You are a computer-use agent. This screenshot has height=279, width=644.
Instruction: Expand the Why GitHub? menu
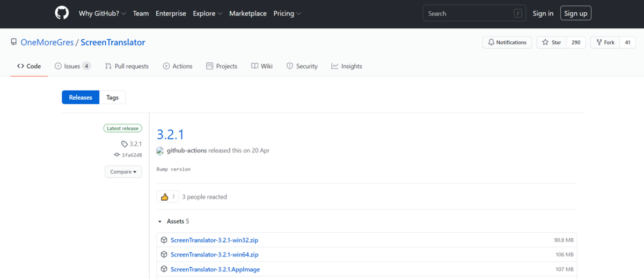[102, 13]
